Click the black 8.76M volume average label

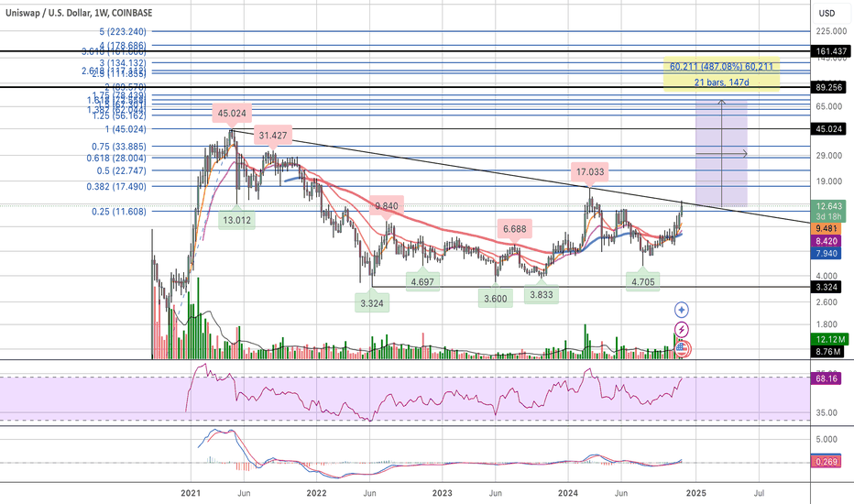tap(827, 352)
